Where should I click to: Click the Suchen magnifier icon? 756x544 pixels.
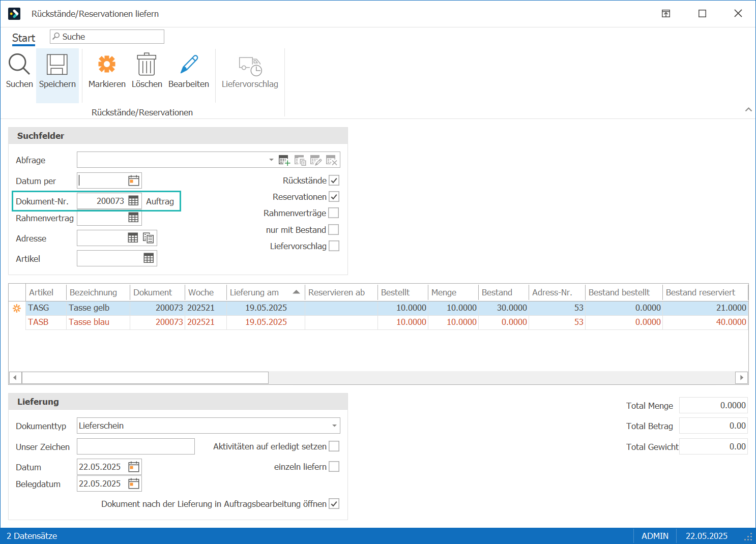[19, 65]
